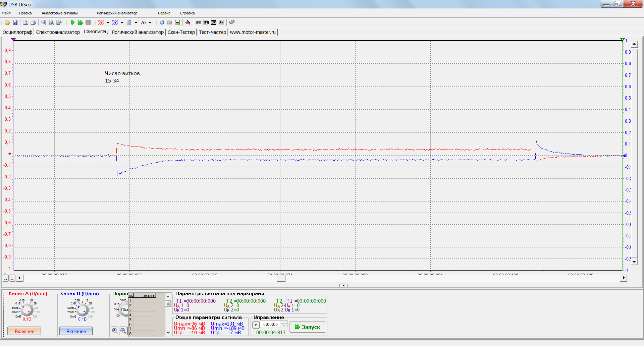Toggle Channel A 'Включен' button

coord(24,331)
